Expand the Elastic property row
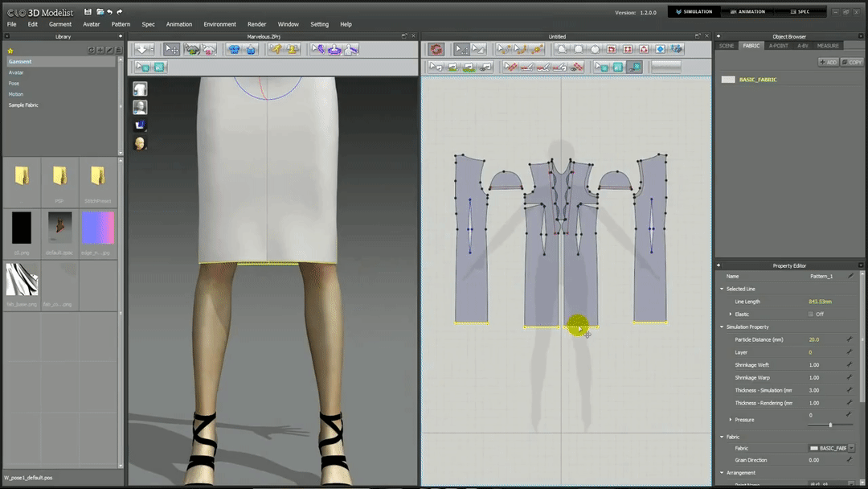This screenshot has height=489, width=868. [x=730, y=314]
